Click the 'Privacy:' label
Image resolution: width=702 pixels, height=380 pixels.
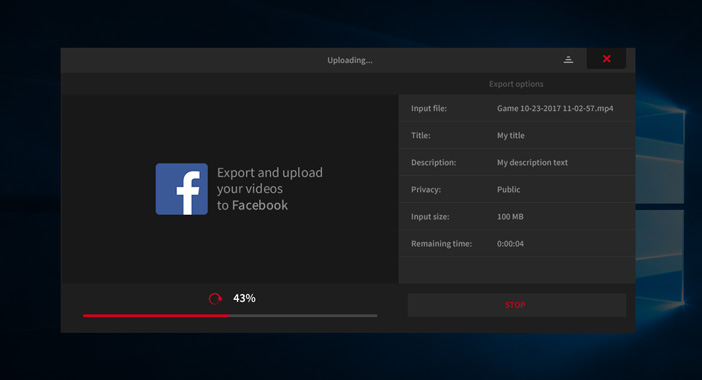pos(426,189)
